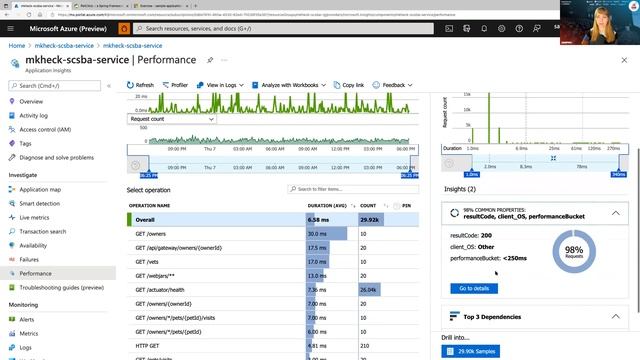Image resolution: width=640 pixels, height=360 pixels.
Task: Open the Request count chart selector
Action: pos(172,119)
